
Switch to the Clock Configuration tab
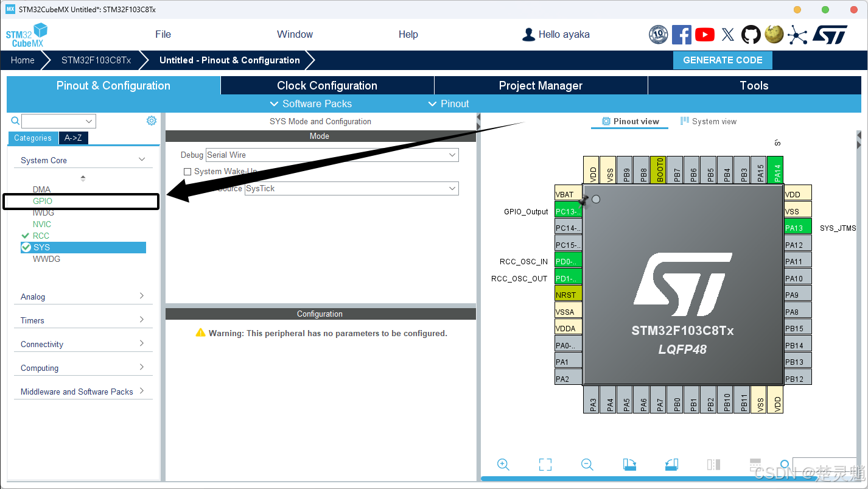327,85
